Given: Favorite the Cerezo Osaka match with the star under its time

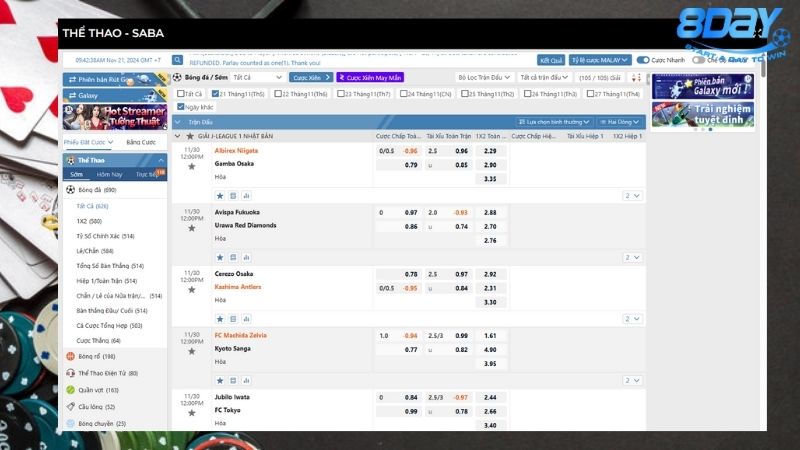Looking at the screenshot, I should coord(192,290).
